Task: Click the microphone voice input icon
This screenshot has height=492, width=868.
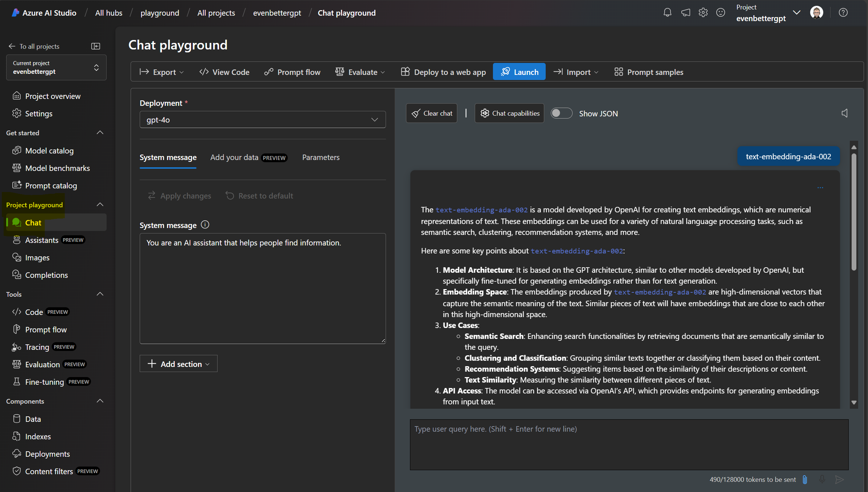Action: pos(822,480)
